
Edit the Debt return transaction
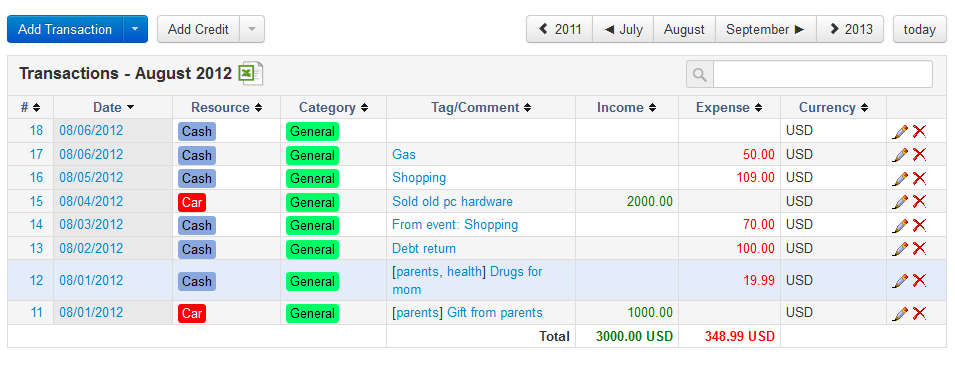[900, 249]
